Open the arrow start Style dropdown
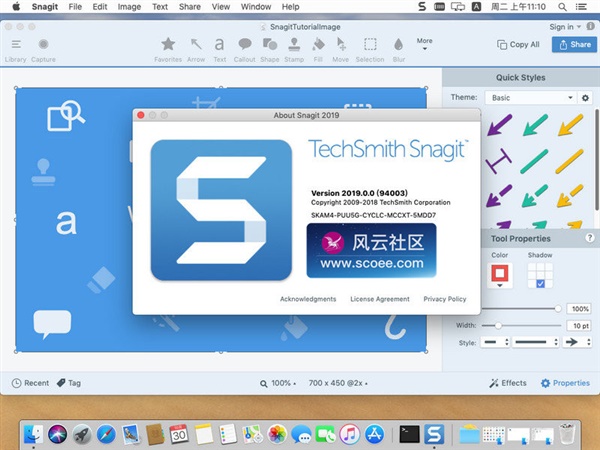This screenshot has width=600, height=450. (496, 342)
